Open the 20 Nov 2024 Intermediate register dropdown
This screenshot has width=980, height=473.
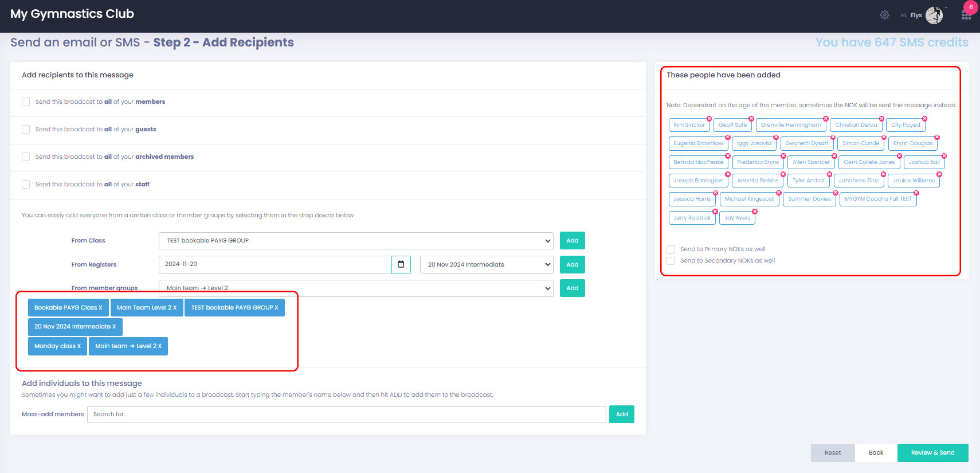(486, 264)
